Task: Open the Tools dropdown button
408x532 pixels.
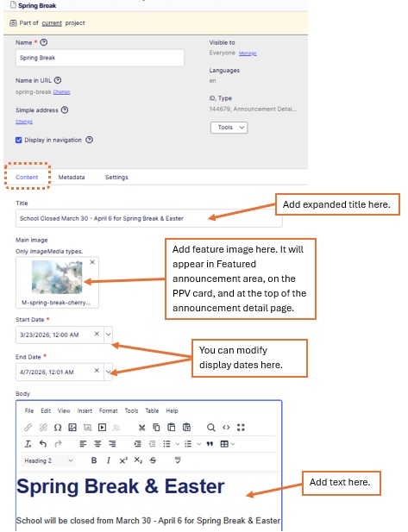Action: coord(229,128)
